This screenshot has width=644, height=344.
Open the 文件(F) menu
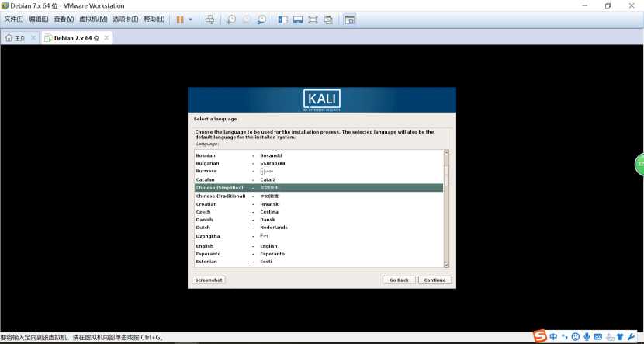click(13, 19)
